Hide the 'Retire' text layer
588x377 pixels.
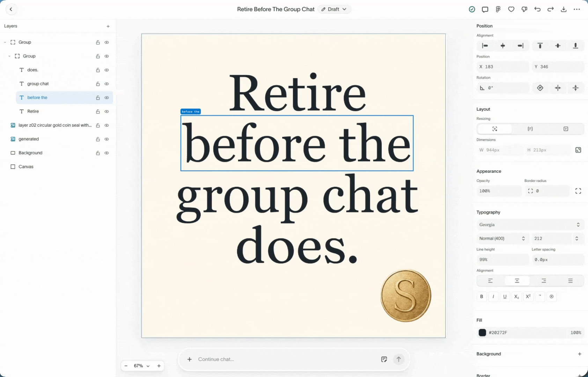point(107,112)
